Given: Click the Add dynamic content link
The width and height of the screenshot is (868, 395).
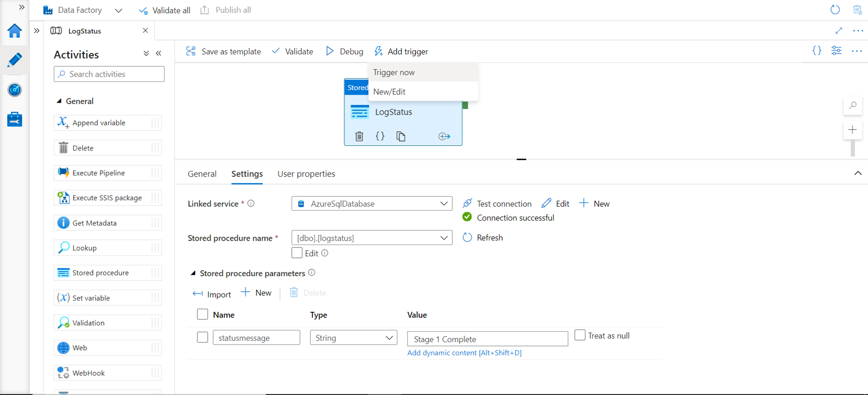Looking at the screenshot, I should pyautogui.click(x=464, y=353).
